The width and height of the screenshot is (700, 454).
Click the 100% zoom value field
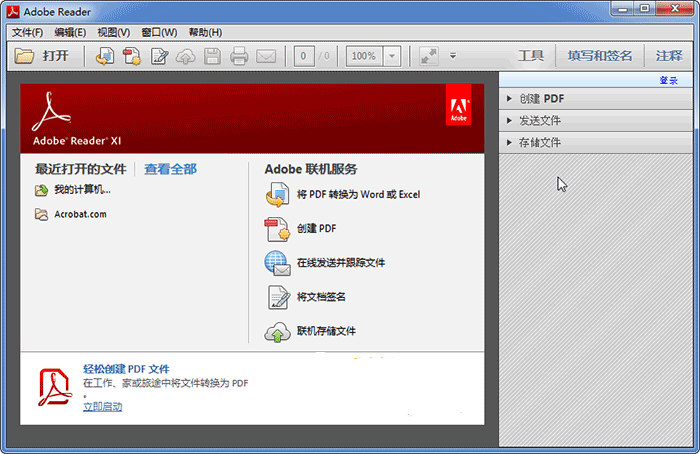pos(364,56)
